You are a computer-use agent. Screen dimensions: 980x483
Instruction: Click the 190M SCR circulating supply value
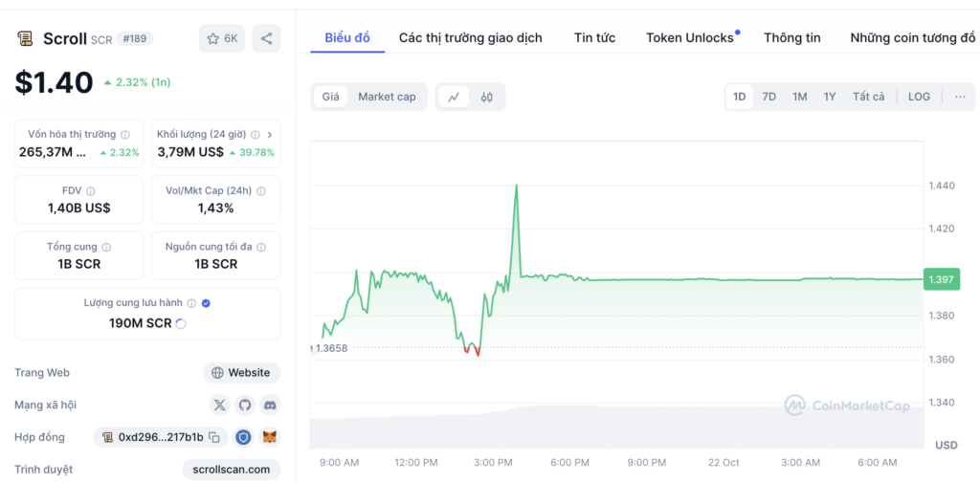(x=140, y=323)
